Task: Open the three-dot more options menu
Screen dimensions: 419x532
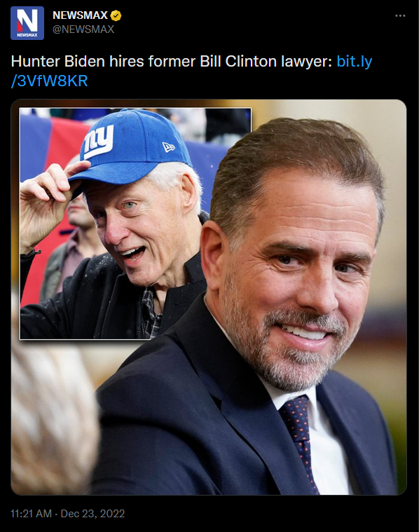Action: point(400,15)
